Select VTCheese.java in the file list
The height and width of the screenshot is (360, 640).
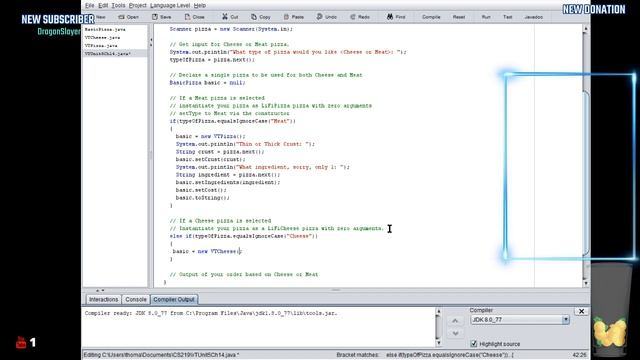[x=102, y=38]
